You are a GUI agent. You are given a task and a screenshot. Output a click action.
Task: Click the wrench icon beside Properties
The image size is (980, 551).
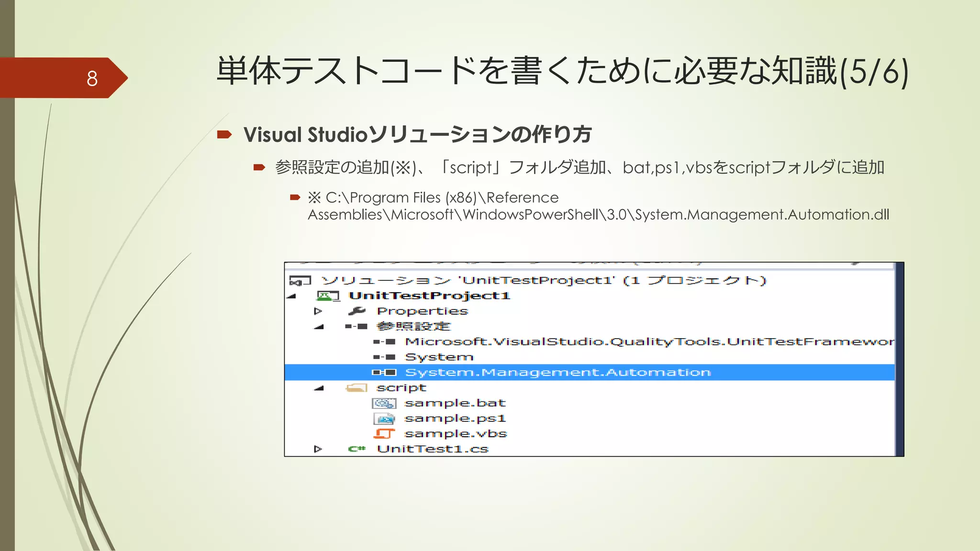(357, 311)
